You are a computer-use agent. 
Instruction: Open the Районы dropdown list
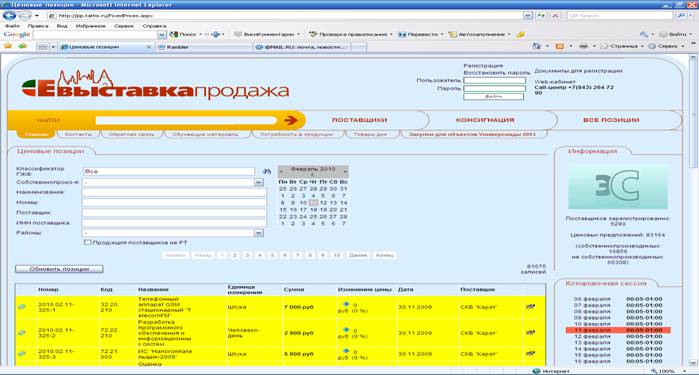tap(259, 233)
